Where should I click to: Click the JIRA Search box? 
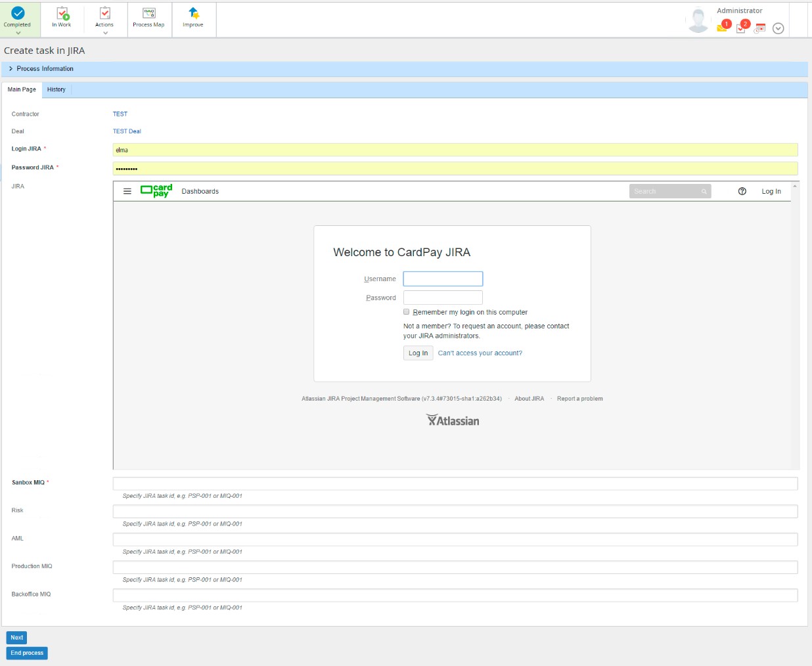(x=670, y=191)
